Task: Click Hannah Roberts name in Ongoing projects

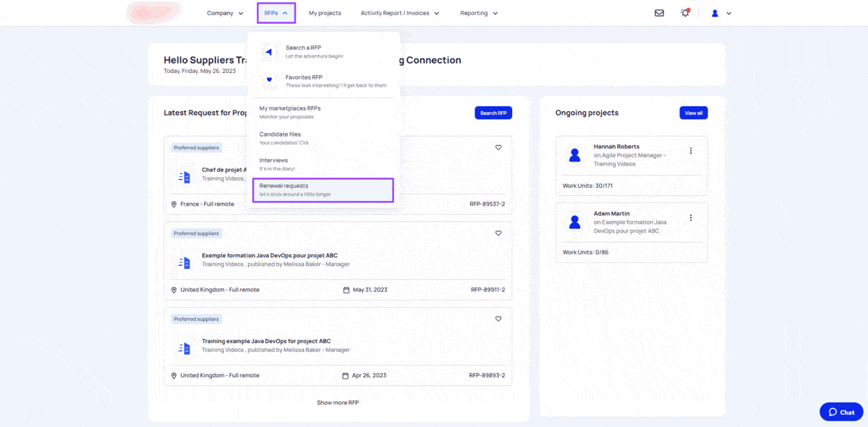Action: pos(616,147)
